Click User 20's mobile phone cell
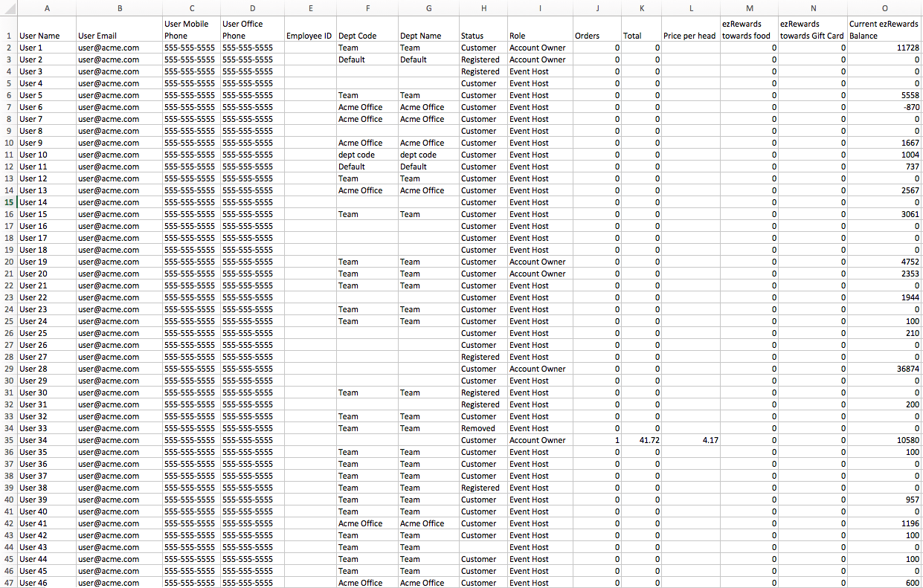The height and width of the screenshot is (588, 923). 191,274
